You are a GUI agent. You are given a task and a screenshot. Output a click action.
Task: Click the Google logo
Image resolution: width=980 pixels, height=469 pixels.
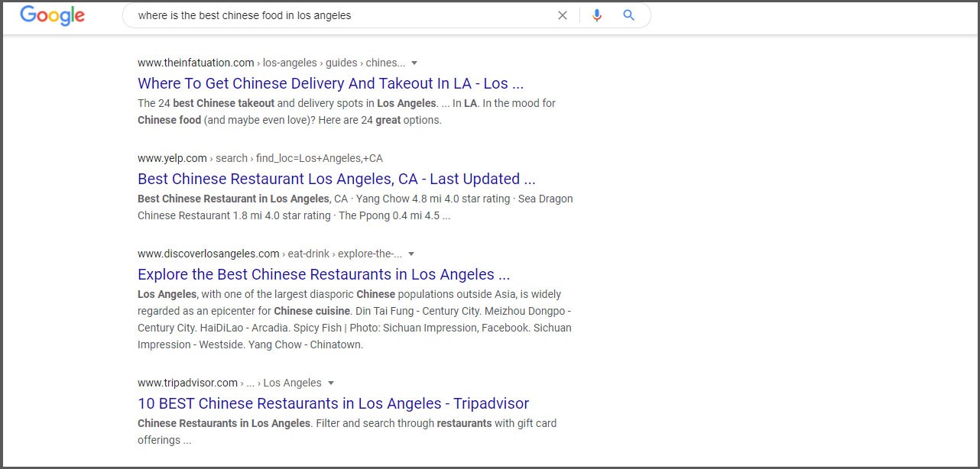tap(52, 15)
